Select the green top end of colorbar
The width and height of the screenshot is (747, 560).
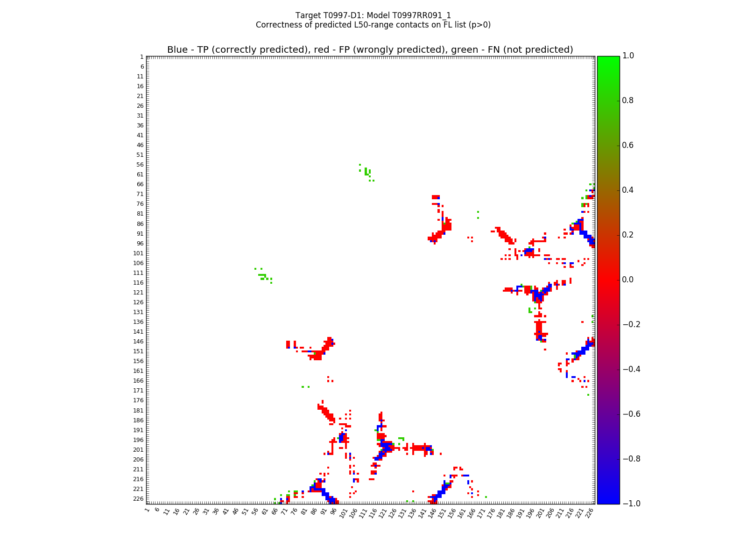pyautogui.click(x=608, y=58)
